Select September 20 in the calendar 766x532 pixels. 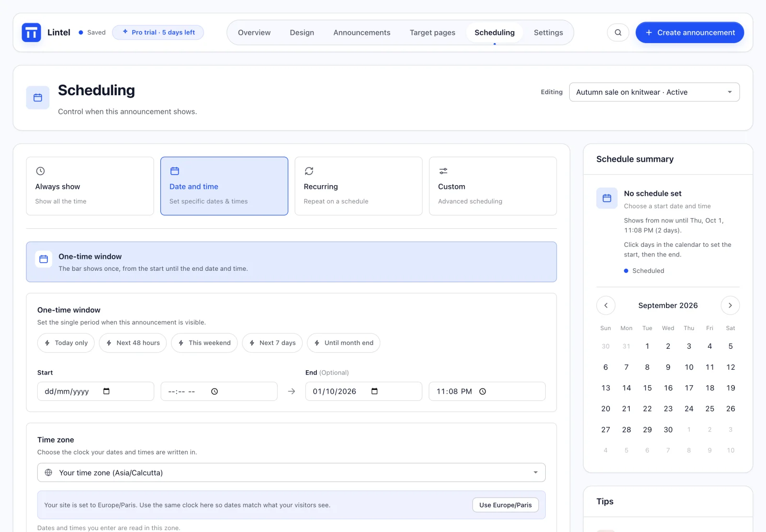coord(606,409)
